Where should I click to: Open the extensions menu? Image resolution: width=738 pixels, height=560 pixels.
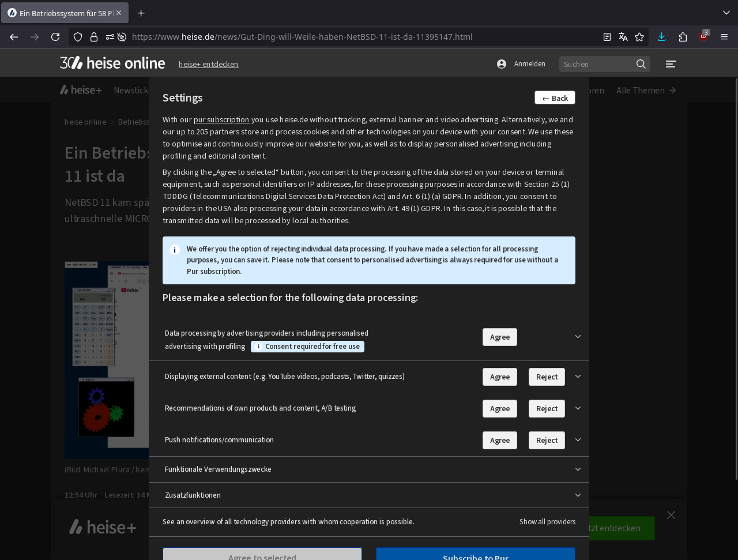(x=683, y=37)
